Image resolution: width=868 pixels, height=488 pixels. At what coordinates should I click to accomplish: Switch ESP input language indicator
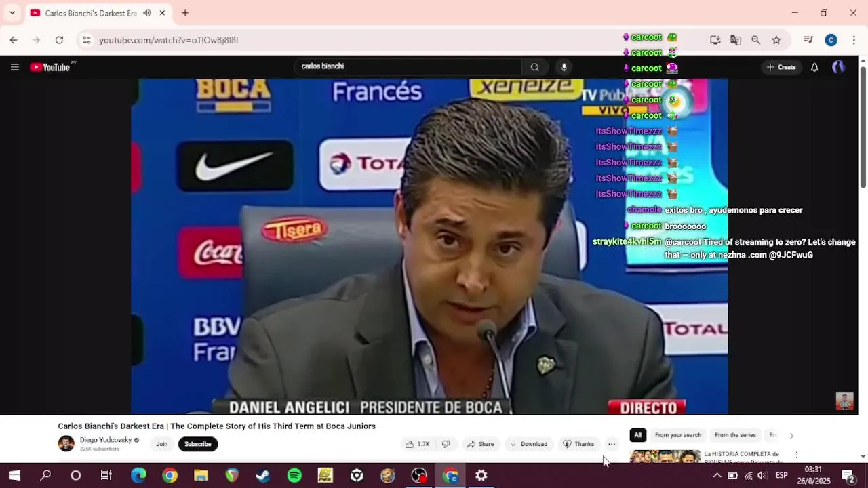click(781, 475)
